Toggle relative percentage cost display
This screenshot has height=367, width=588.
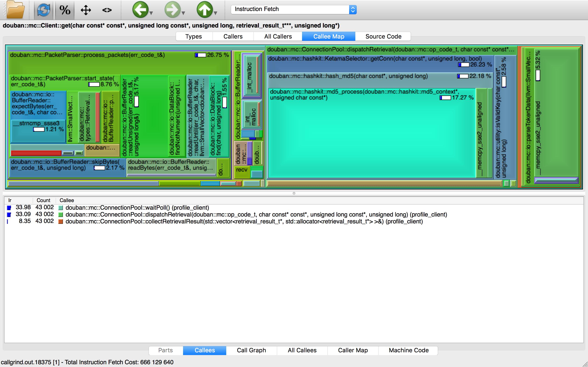[x=65, y=10]
